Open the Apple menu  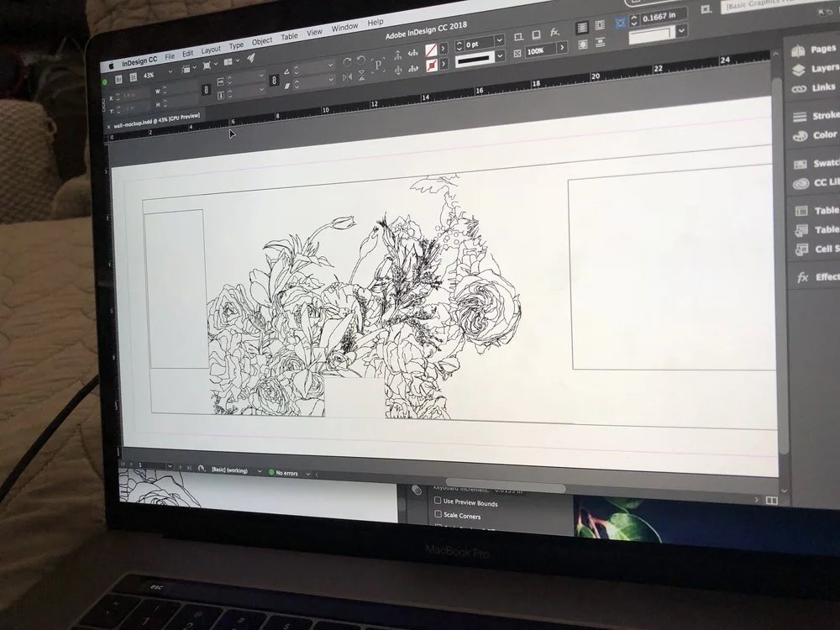click(112, 66)
